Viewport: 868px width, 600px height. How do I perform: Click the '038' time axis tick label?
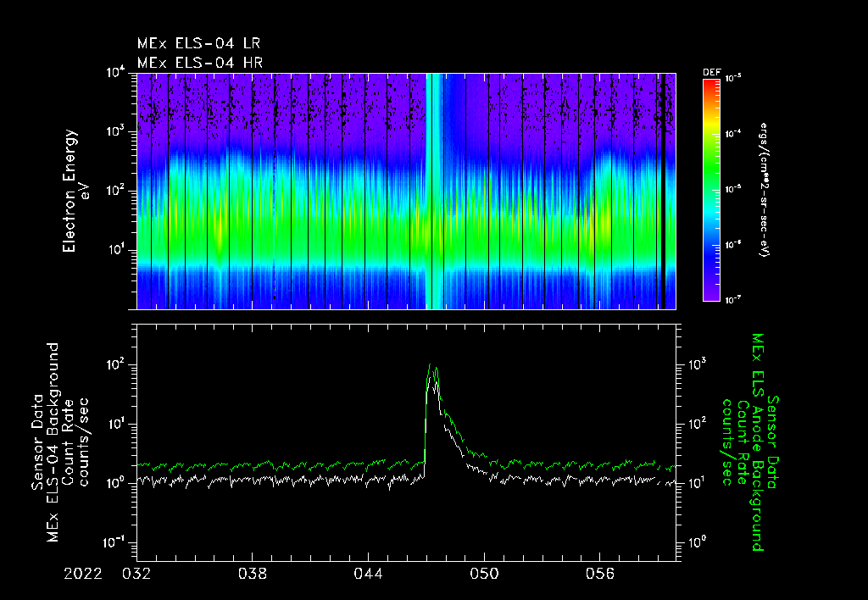click(x=253, y=574)
